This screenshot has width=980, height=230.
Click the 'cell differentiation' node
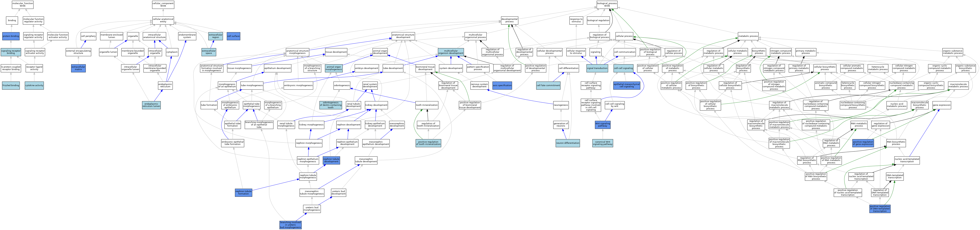pos(569,68)
